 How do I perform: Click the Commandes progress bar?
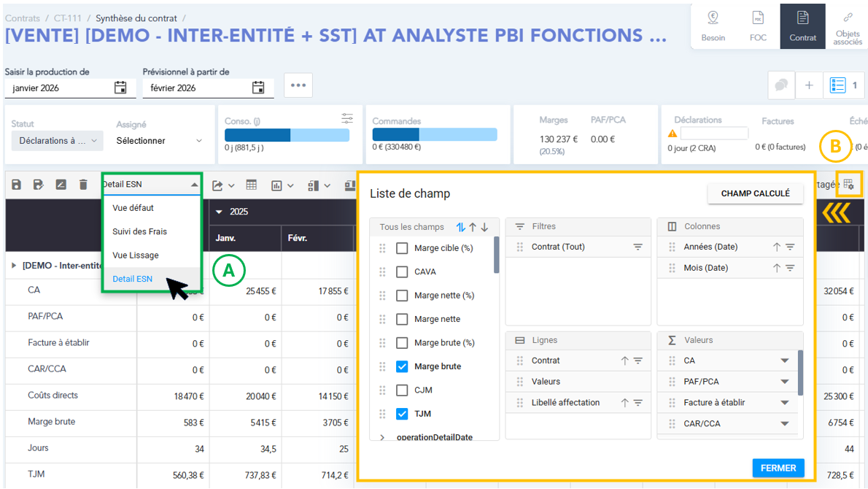click(435, 135)
